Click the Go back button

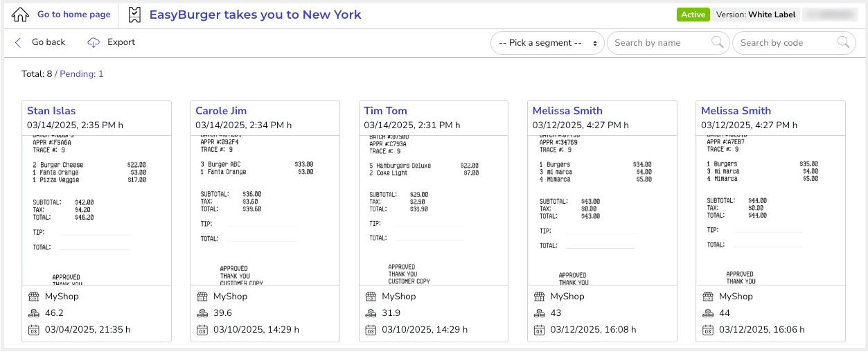pos(48,43)
